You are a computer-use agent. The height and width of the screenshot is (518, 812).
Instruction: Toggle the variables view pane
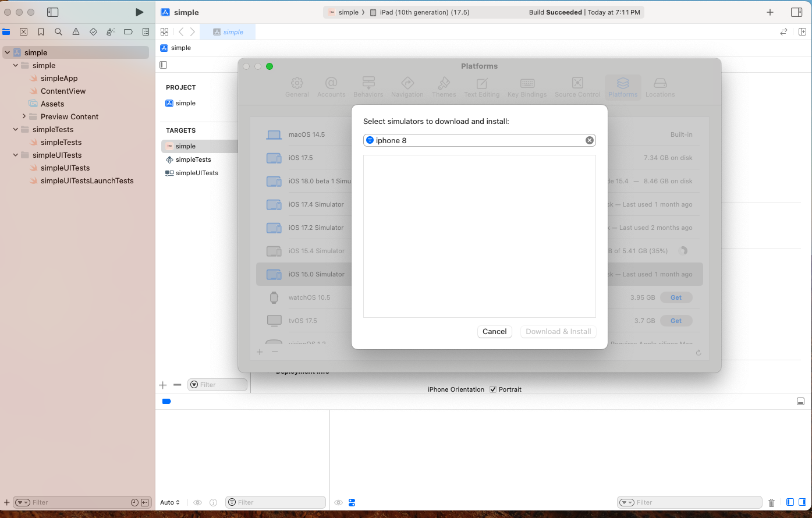click(x=790, y=502)
